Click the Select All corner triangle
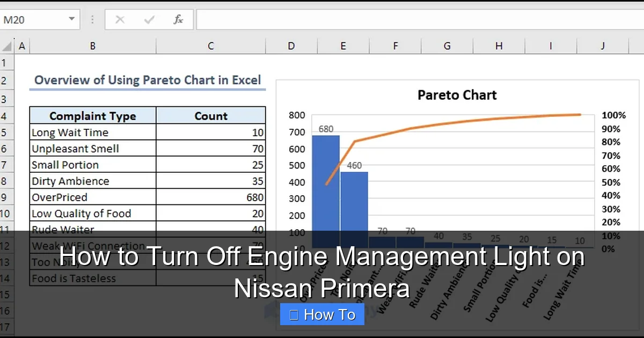Screen dimensions: 644x338 [x=7, y=46]
